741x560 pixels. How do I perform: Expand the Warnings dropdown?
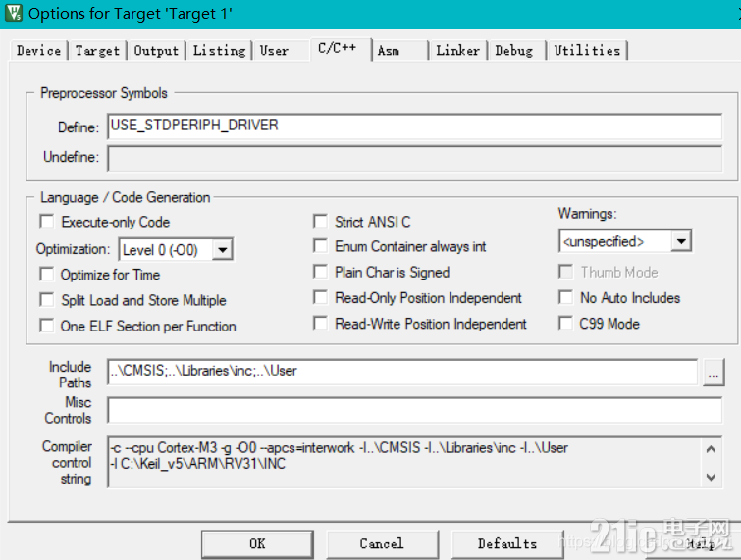pyautogui.click(x=681, y=241)
